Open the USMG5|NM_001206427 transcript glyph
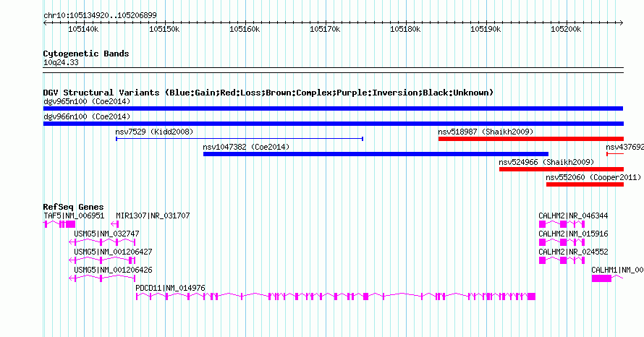The image size is (644, 337). click(102, 260)
